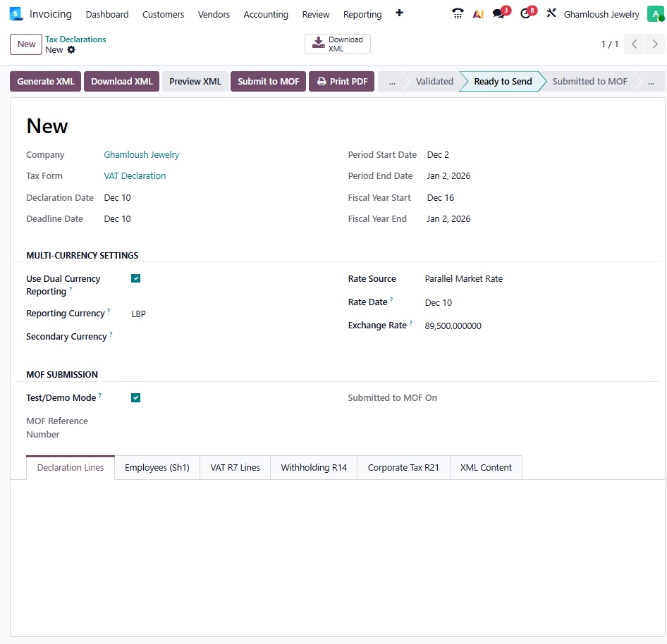This screenshot has width=667, height=644.
Task: Expand trailing status bar ellipsis
Action: coord(652,82)
